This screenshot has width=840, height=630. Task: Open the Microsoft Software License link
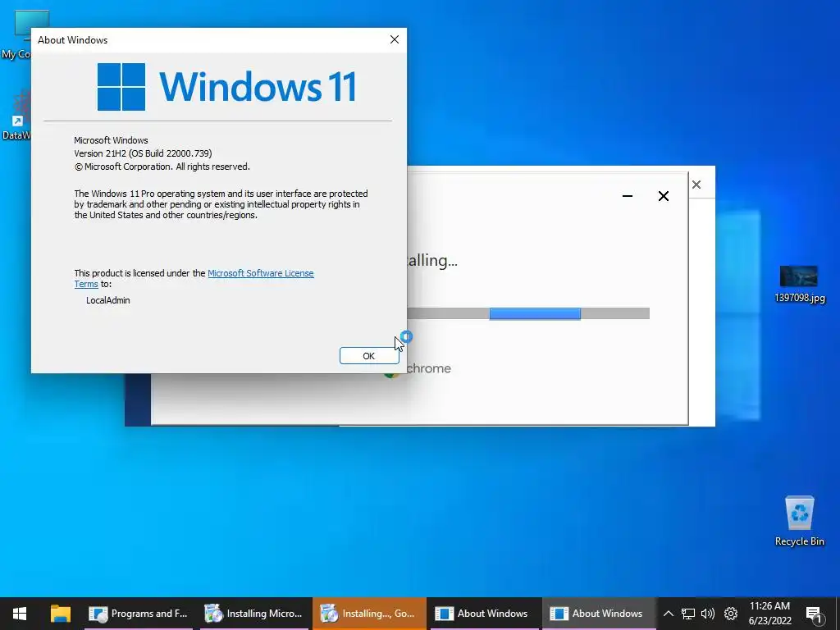click(260, 273)
